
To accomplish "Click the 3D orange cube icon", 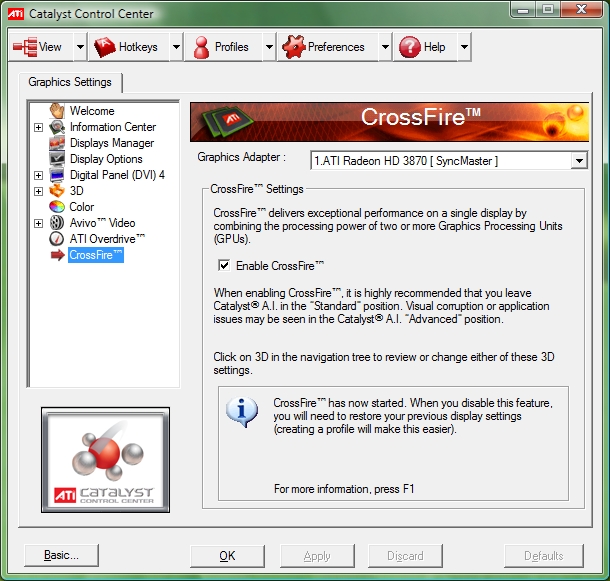I will [57, 191].
